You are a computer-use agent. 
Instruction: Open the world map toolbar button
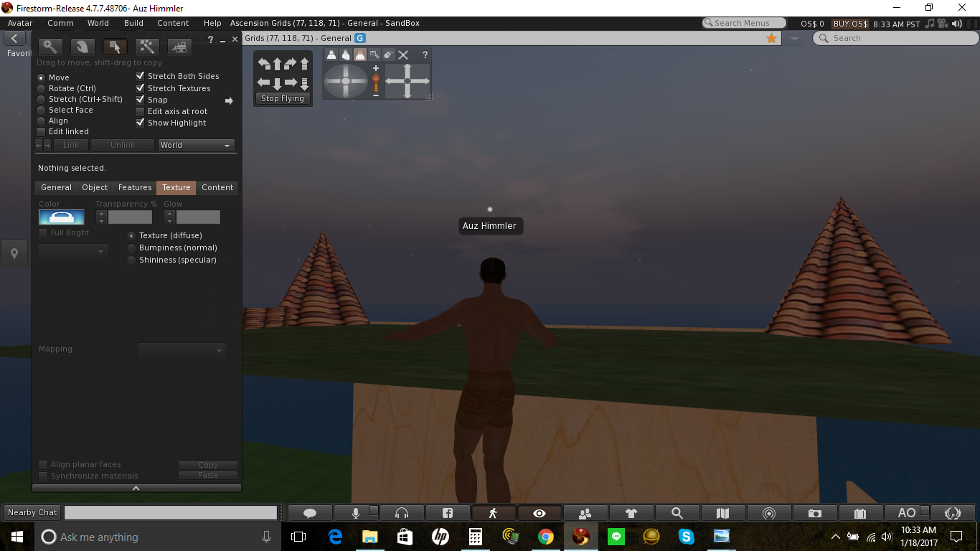[723, 513]
